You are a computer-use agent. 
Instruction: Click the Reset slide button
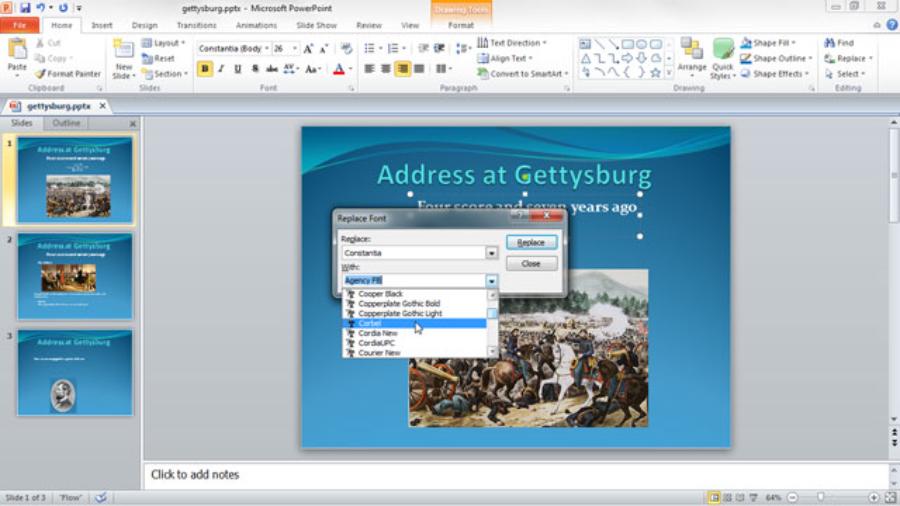[x=158, y=59]
